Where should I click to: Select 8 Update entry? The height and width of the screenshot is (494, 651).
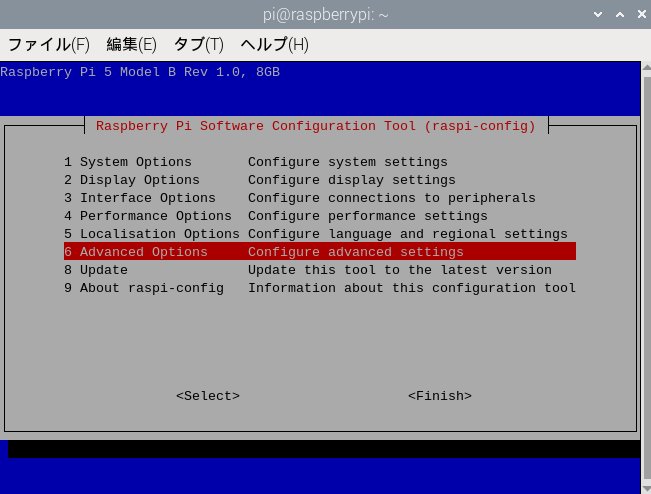click(x=320, y=270)
